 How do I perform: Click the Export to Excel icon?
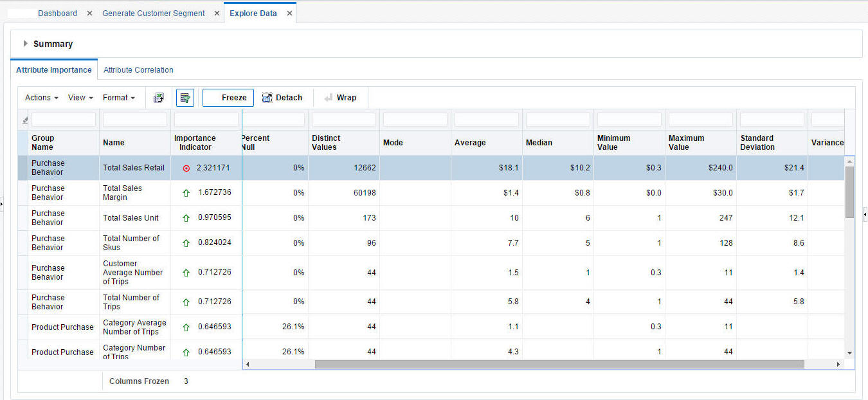(158, 98)
